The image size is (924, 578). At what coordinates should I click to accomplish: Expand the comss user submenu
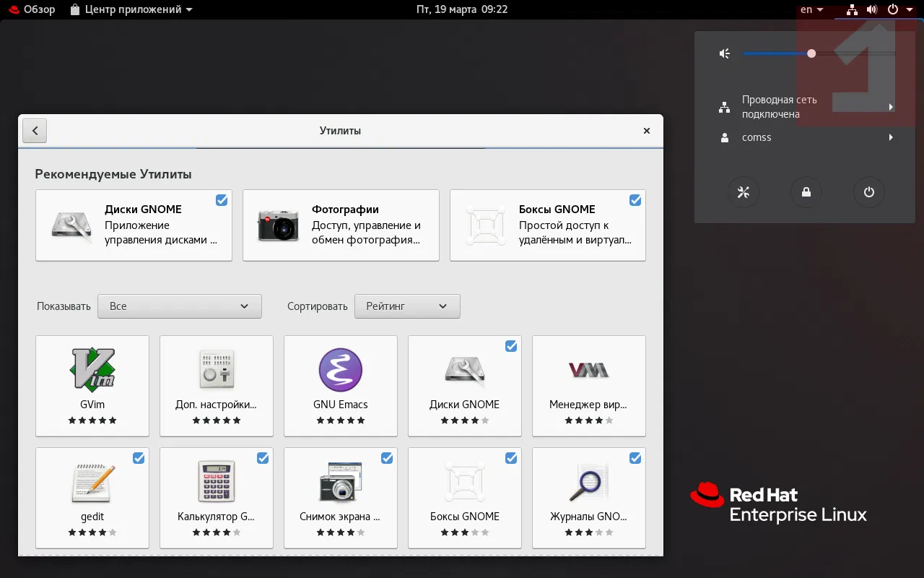pyautogui.click(x=806, y=137)
